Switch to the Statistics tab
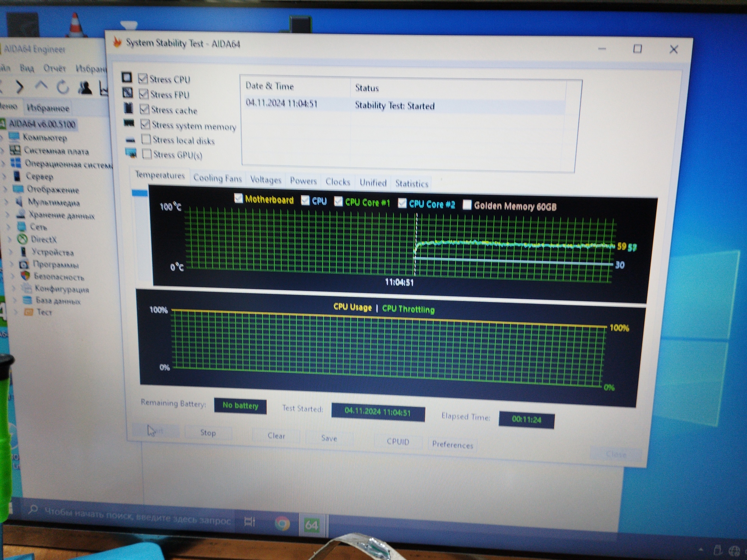This screenshot has height=560, width=747. tap(412, 184)
